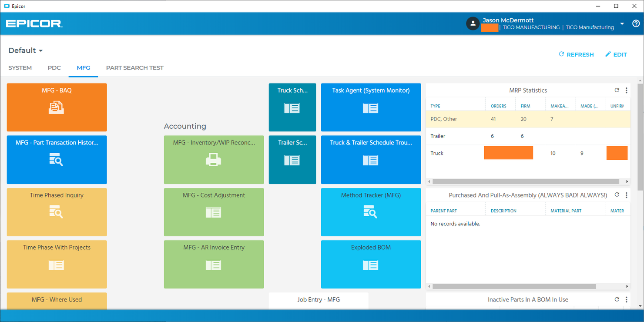This screenshot has height=322, width=644.
Task: Open MFG - Inventory/WIP Reconciliation print tile
Action: [214, 160]
